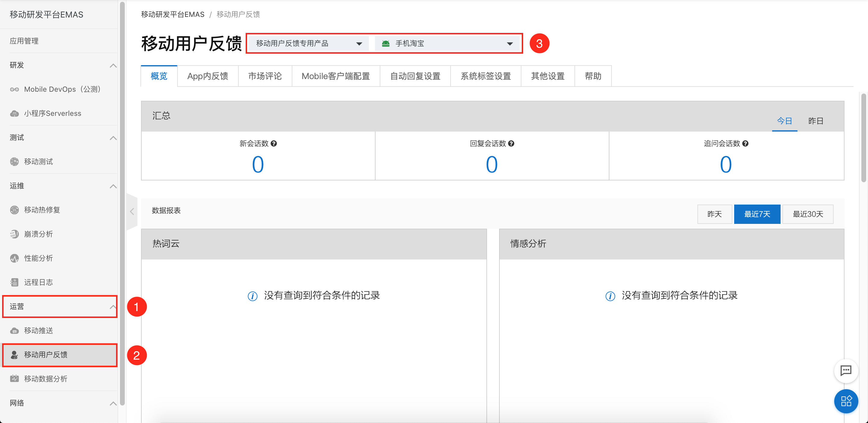
Task: Click help icon next to 回复会话数
Action: pyautogui.click(x=511, y=144)
